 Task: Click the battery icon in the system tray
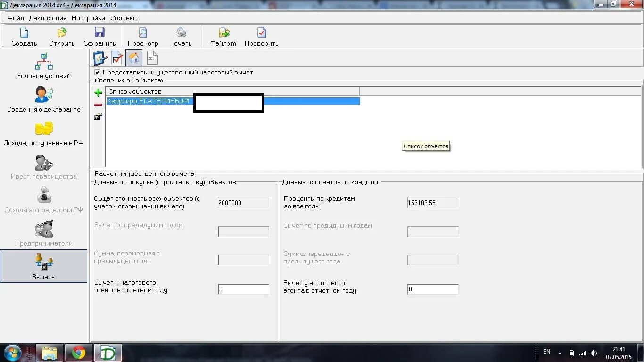tap(572, 353)
